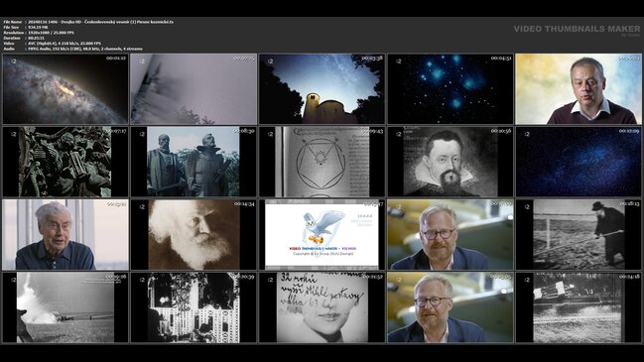The width and height of the screenshot is (644, 362).
Task: Click the VIDEO THUMBNAILS MAKER watermark text
Action: pyautogui.click(x=577, y=29)
